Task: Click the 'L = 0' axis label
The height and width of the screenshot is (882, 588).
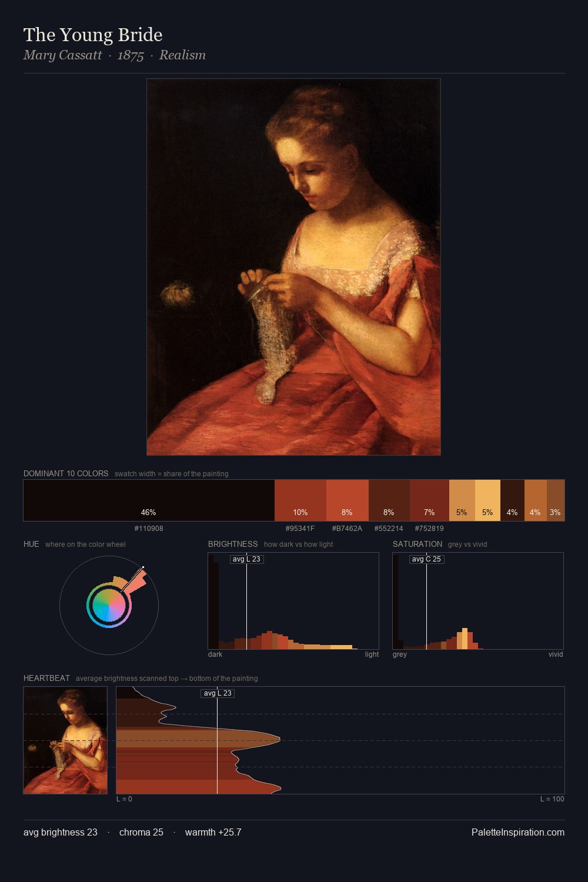Action: [x=124, y=799]
